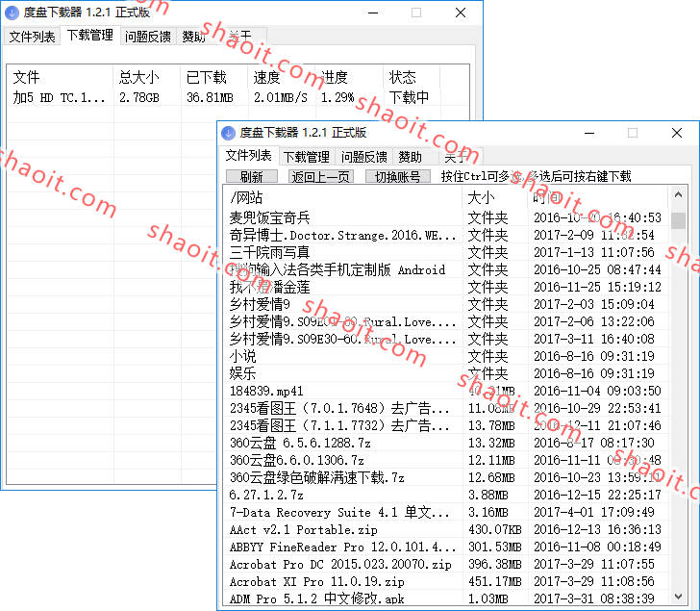Select 7-Data Recovery Suite 4.1 file
This screenshot has width=700, height=611.
coord(339,512)
